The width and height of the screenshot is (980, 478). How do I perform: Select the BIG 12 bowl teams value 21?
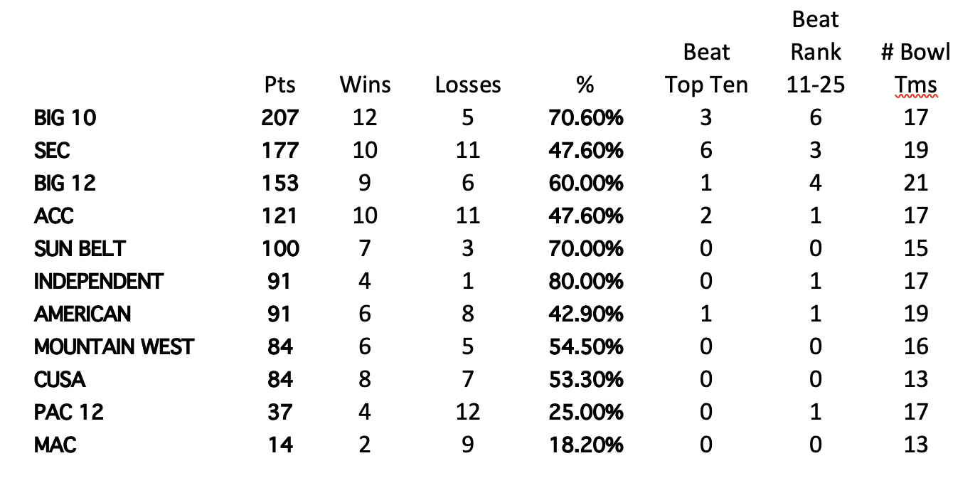click(915, 183)
